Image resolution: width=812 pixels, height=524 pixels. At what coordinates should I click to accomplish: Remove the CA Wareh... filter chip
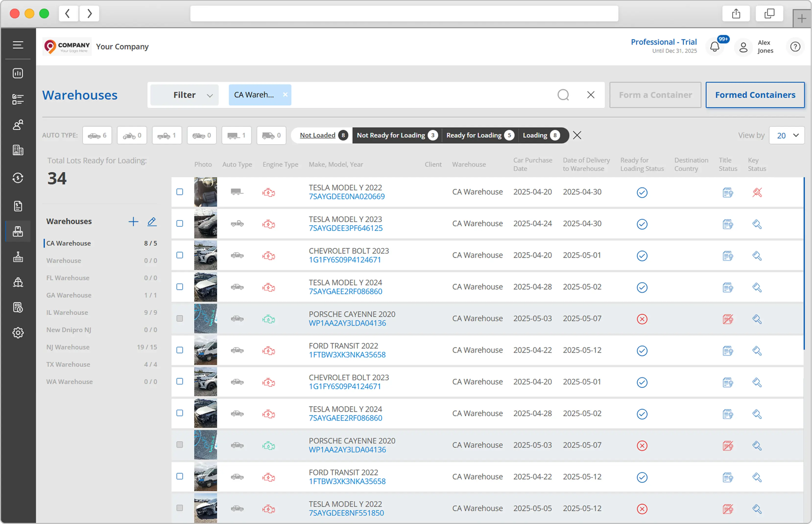point(286,95)
